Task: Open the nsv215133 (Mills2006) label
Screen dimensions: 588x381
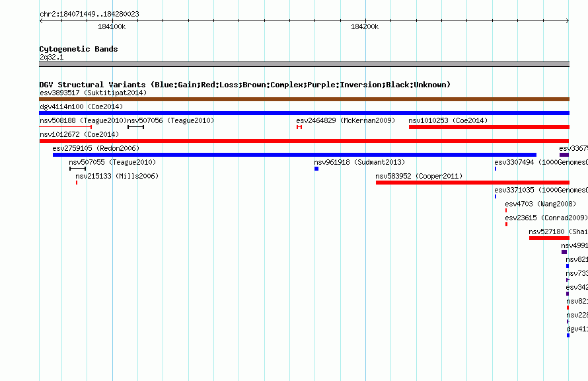Action: point(117,176)
